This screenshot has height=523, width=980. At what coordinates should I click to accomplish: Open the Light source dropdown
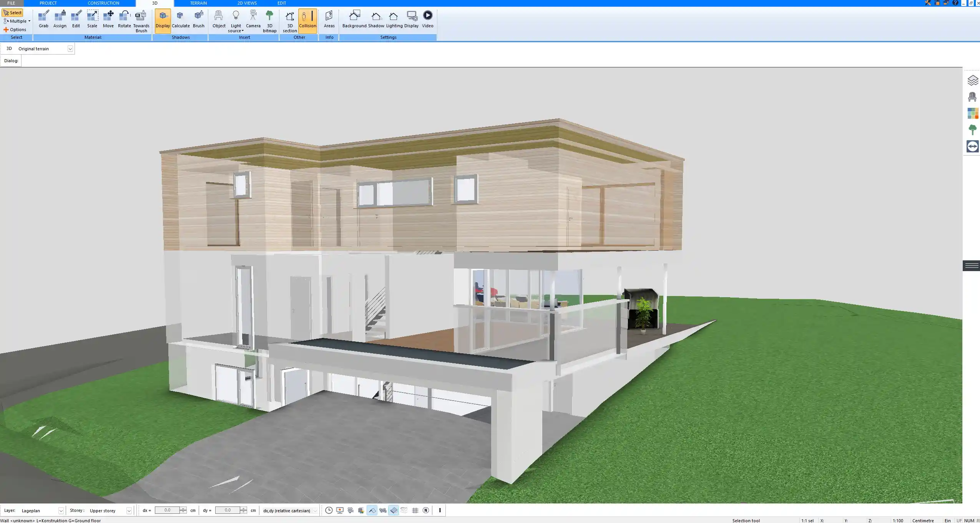coord(236,22)
